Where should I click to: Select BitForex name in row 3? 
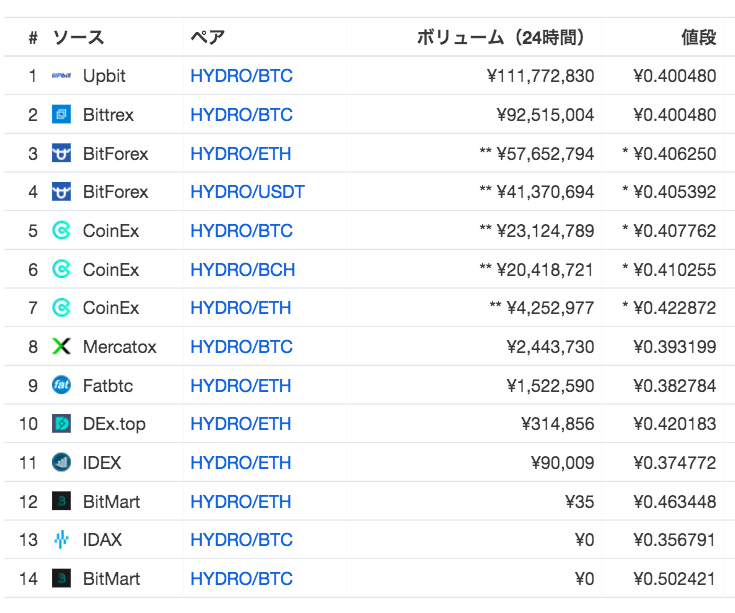pos(115,154)
